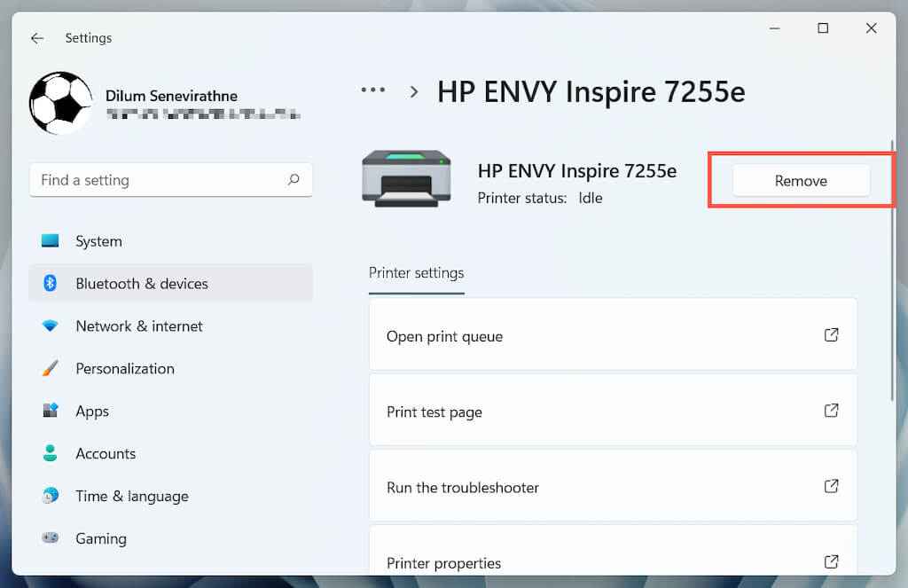908x588 pixels.
Task: Click the vertical scrollbar thumb
Action: [892, 270]
